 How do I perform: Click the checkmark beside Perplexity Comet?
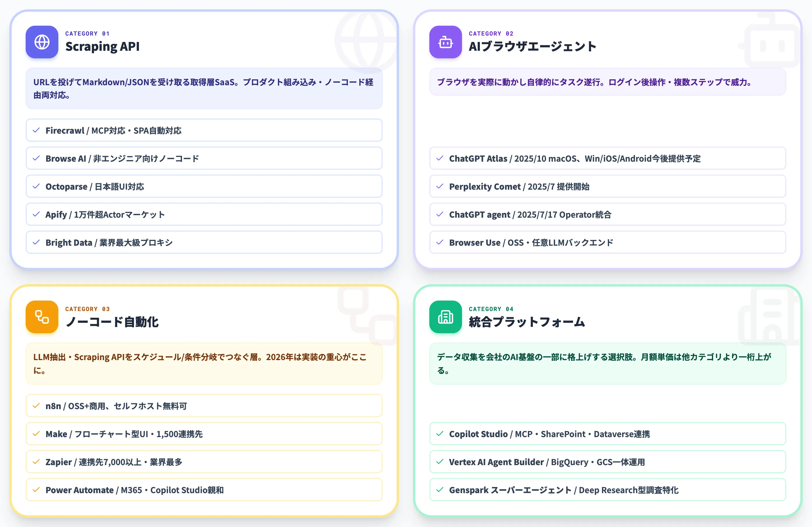[440, 186]
